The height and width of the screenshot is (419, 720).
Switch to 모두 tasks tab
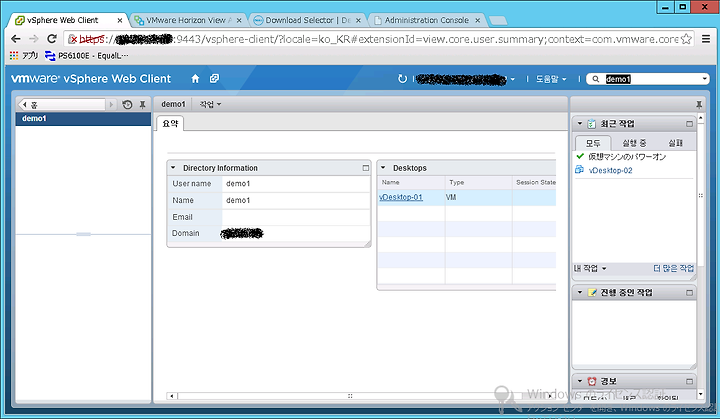click(x=593, y=143)
